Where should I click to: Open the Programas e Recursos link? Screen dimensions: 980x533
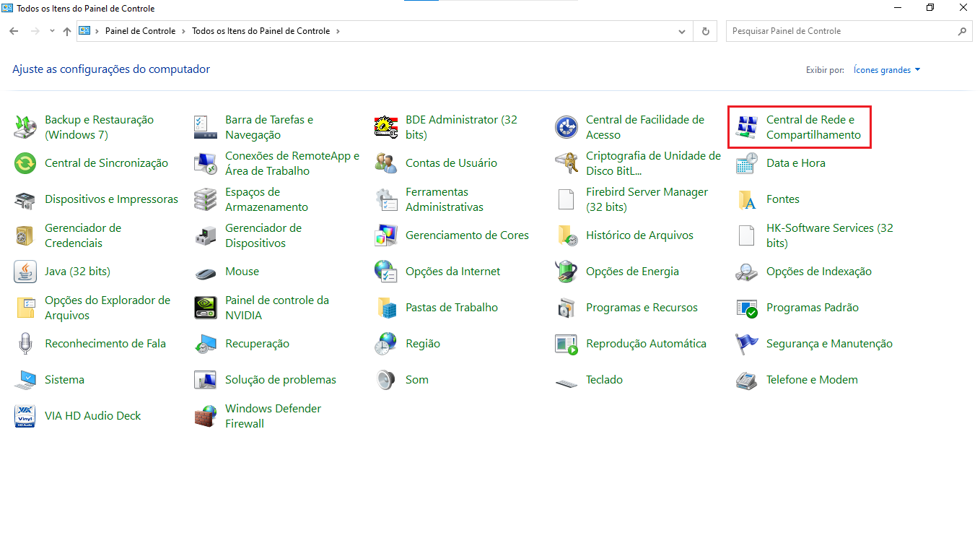pos(642,308)
